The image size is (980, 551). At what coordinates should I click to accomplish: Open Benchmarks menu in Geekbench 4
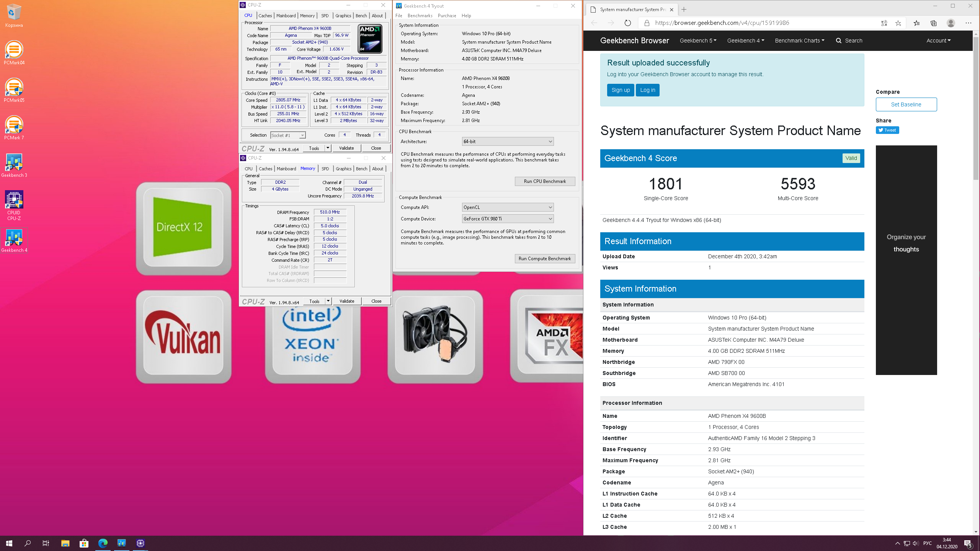(420, 16)
